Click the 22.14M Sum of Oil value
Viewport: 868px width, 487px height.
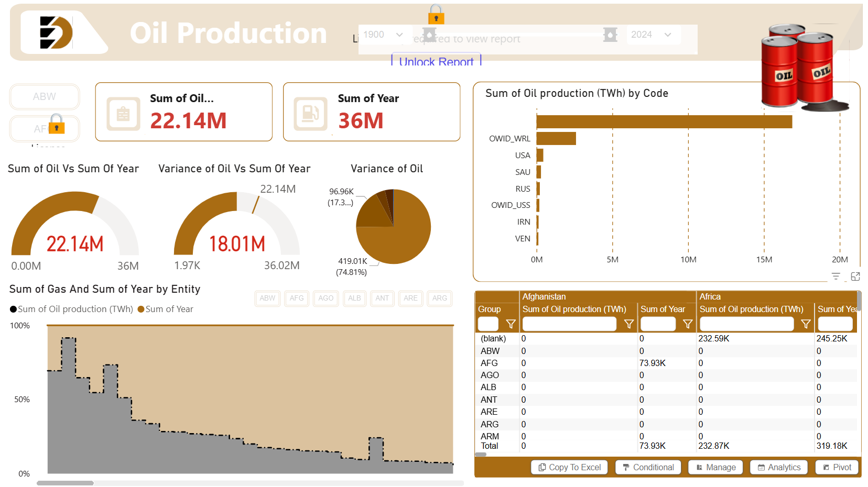(x=188, y=121)
